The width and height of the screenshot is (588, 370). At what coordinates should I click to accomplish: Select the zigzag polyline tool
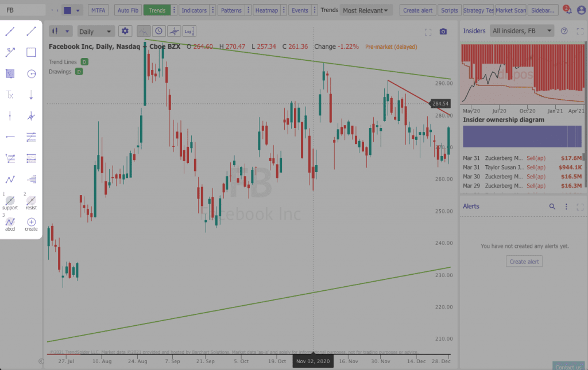click(x=10, y=180)
